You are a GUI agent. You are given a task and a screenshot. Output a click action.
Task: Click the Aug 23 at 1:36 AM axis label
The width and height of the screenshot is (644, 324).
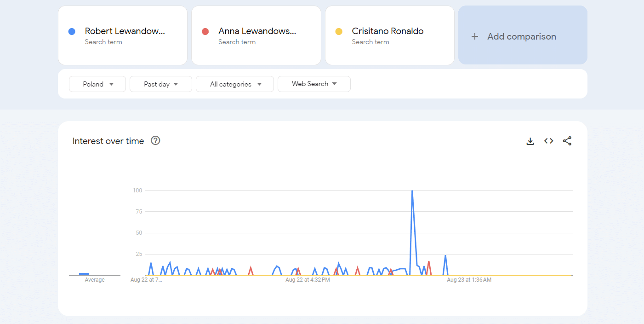469,280
